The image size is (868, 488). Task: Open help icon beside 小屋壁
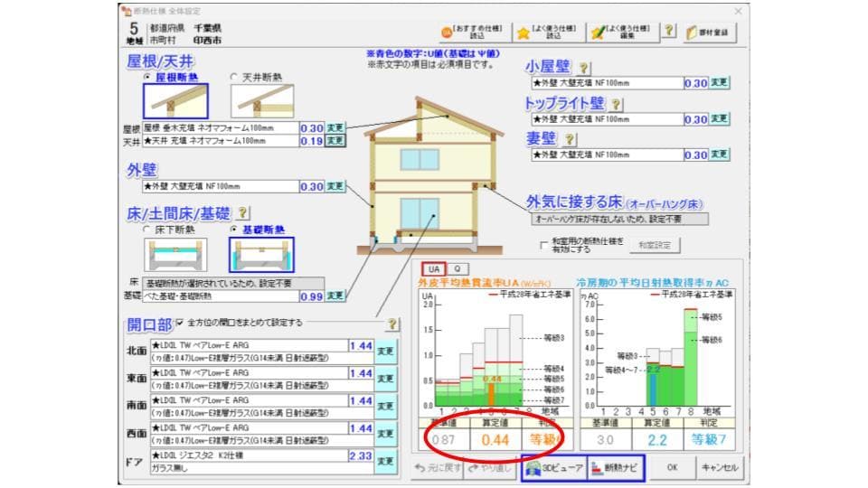[583, 68]
